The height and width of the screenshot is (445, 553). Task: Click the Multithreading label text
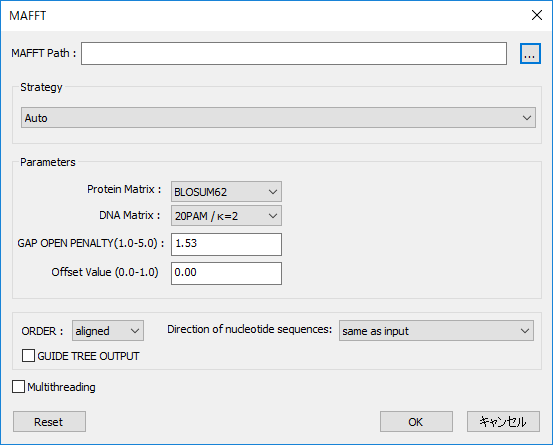pos(61,387)
